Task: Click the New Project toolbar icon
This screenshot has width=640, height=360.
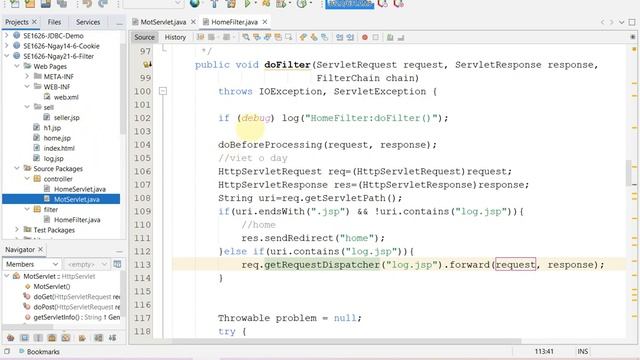Action: click(30, 4)
